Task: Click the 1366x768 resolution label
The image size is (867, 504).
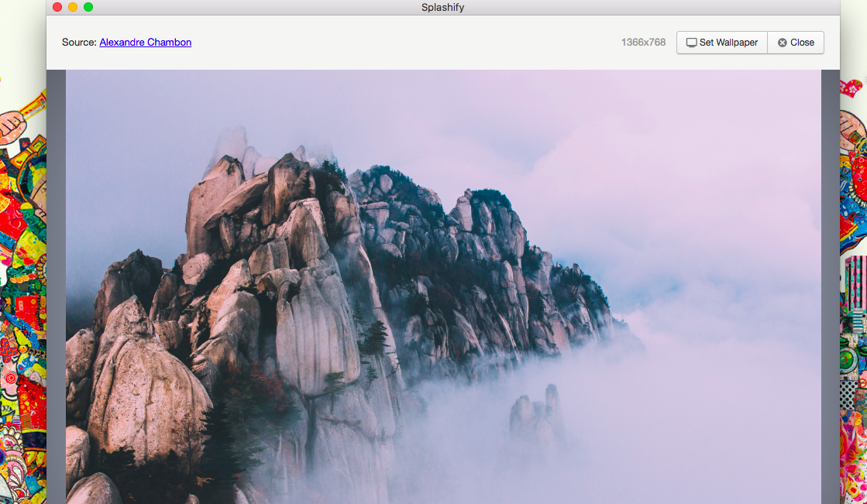Action: click(x=643, y=42)
